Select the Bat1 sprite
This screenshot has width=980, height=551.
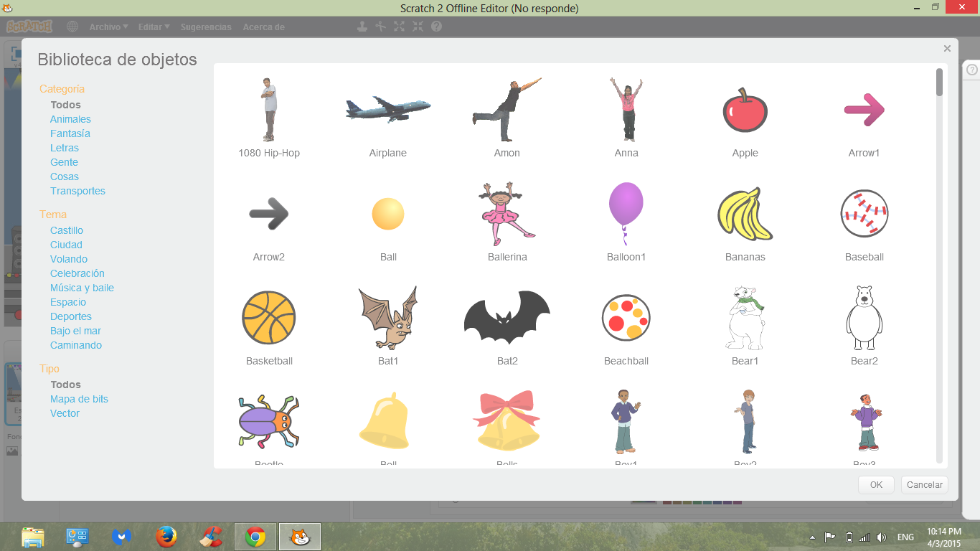pos(387,318)
